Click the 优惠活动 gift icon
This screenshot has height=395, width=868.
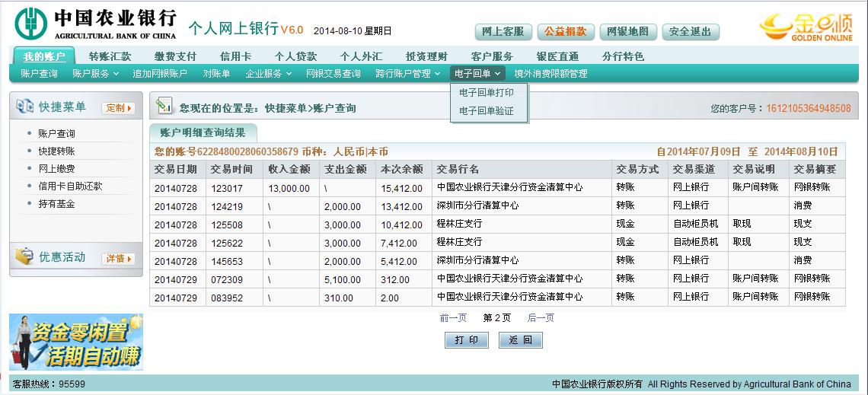[x=24, y=256]
